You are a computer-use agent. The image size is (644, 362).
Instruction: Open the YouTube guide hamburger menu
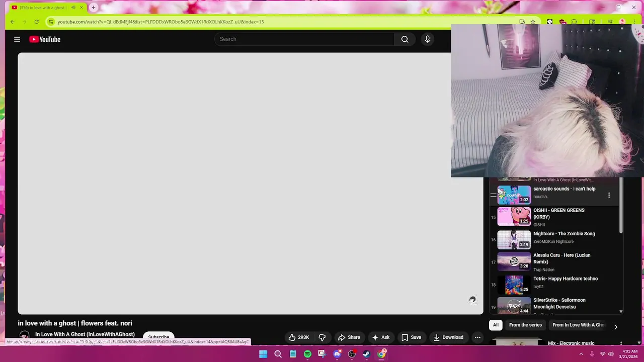[x=17, y=39]
